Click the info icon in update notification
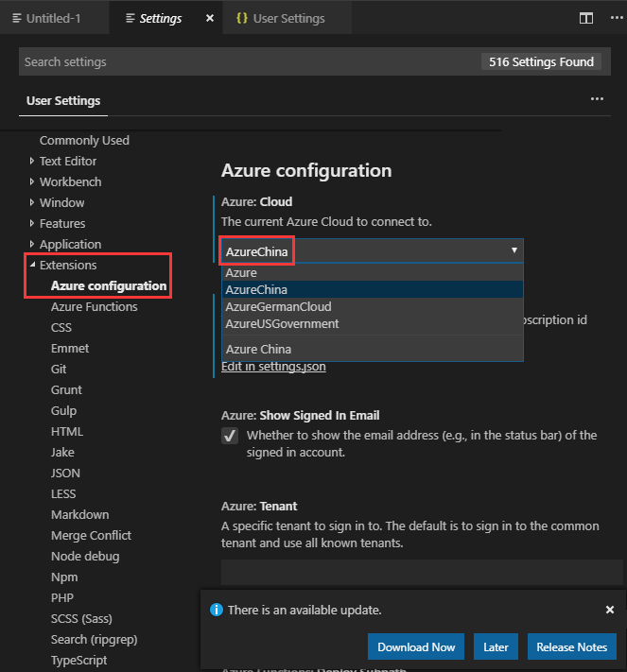 coord(216,610)
